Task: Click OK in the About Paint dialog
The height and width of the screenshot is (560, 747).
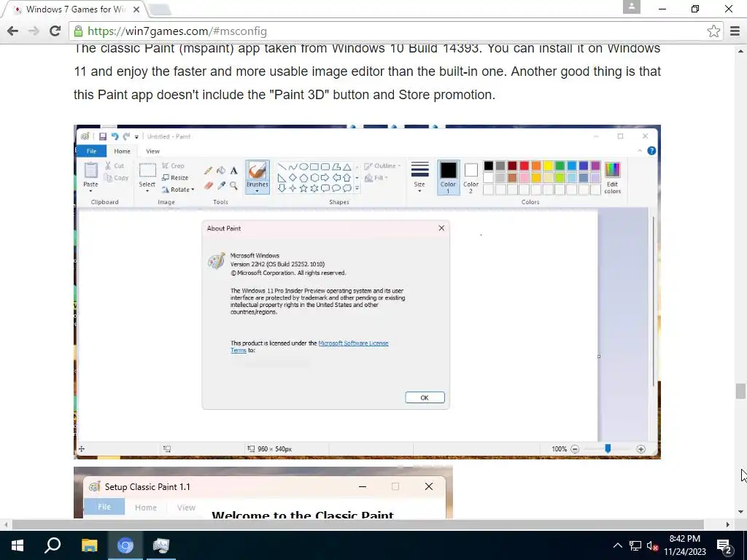Action: pyautogui.click(x=425, y=397)
